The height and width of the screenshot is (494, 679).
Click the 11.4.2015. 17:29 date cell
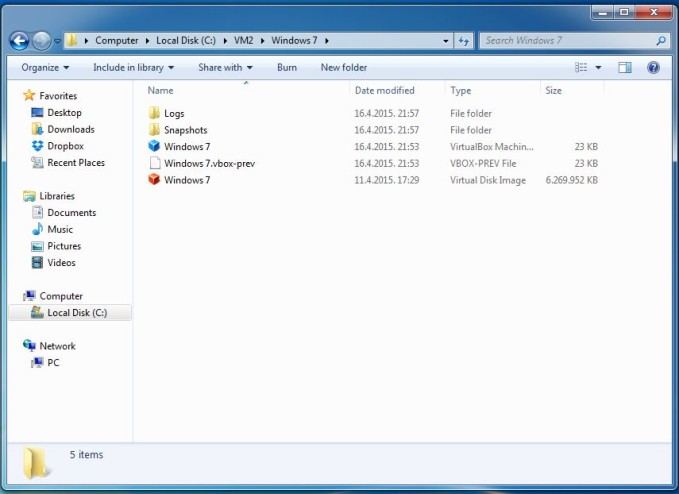point(387,180)
